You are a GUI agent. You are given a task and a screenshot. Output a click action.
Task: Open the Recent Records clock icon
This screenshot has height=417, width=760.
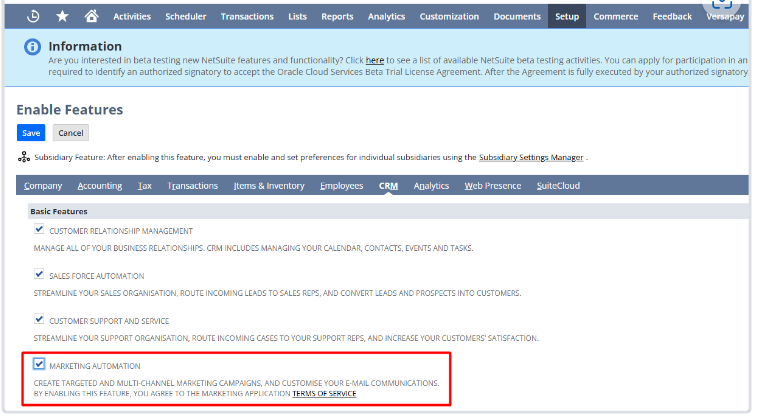click(33, 16)
